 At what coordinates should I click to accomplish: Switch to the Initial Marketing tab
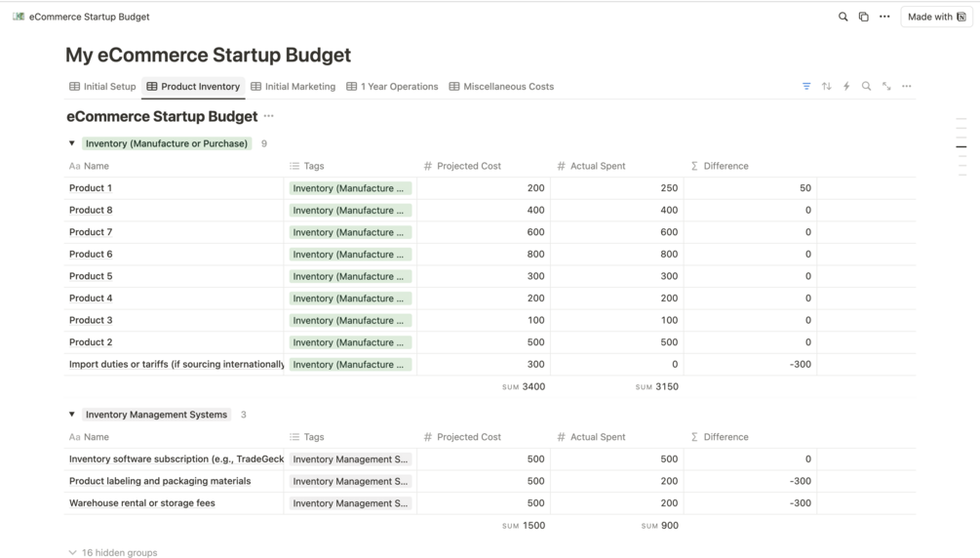tap(294, 87)
